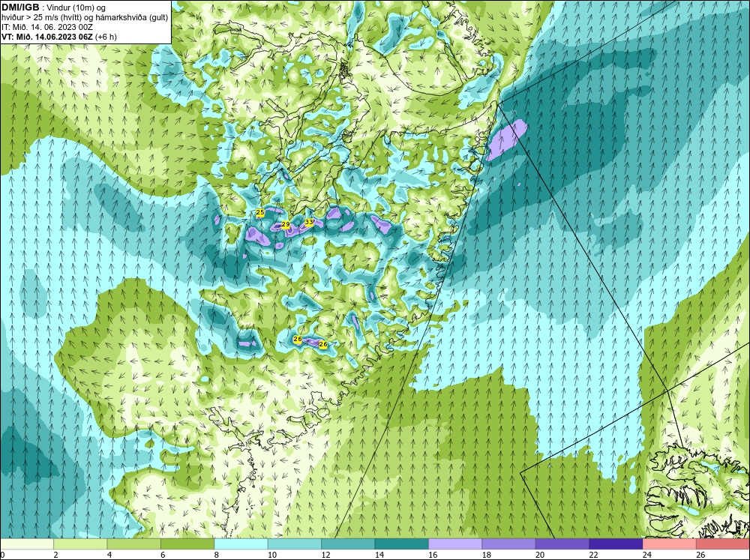Click the legend scale number 14
Viewport: 750px width, 560px height.
pyautogui.click(x=379, y=555)
